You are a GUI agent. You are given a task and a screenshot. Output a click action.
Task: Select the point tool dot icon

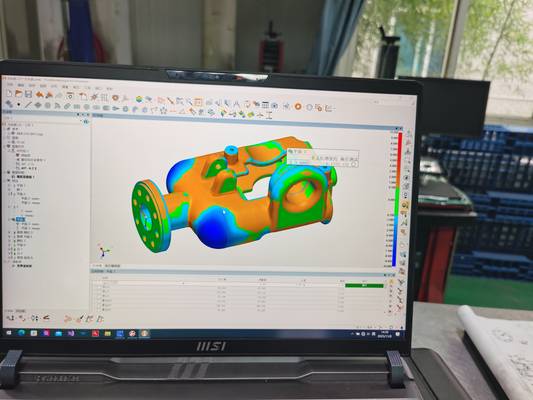point(19,105)
